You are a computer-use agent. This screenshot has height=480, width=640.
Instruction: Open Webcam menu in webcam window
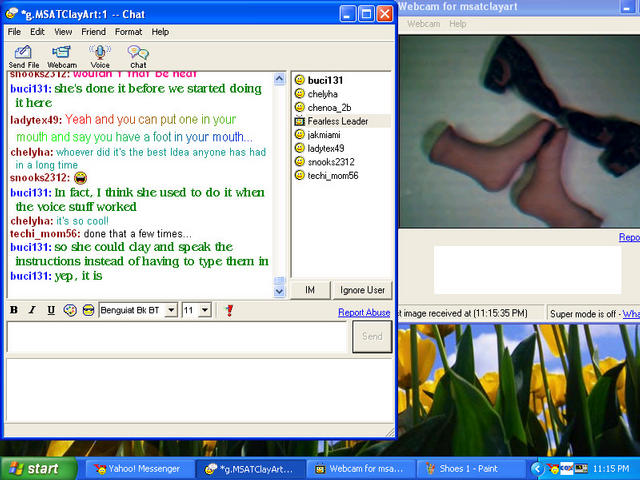pyautogui.click(x=423, y=24)
